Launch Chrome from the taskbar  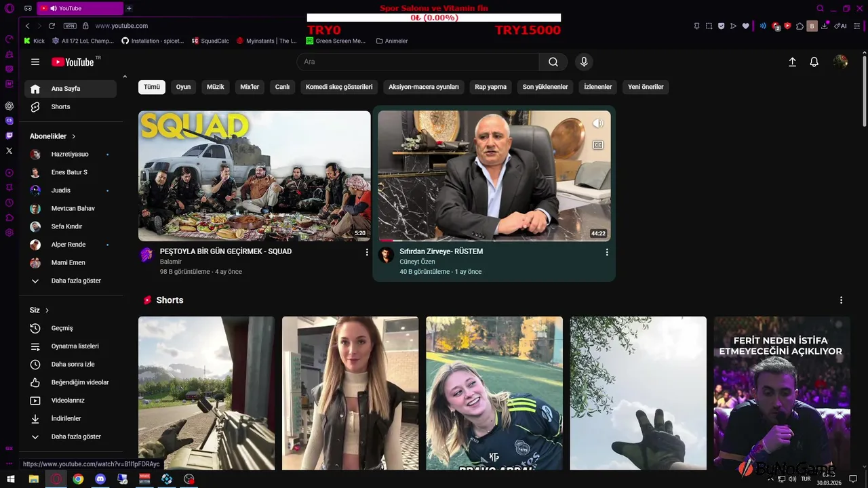tap(78, 479)
